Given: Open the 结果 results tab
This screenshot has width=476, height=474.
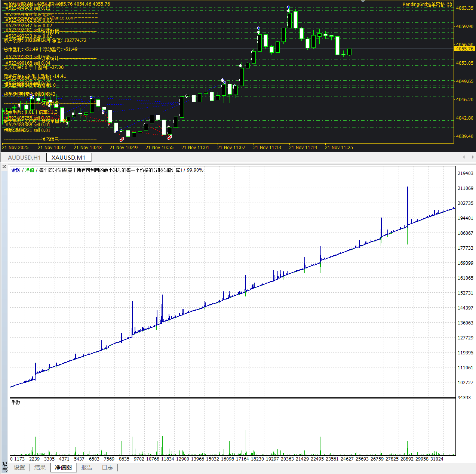Looking at the screenshot, I should coord(40,468).
